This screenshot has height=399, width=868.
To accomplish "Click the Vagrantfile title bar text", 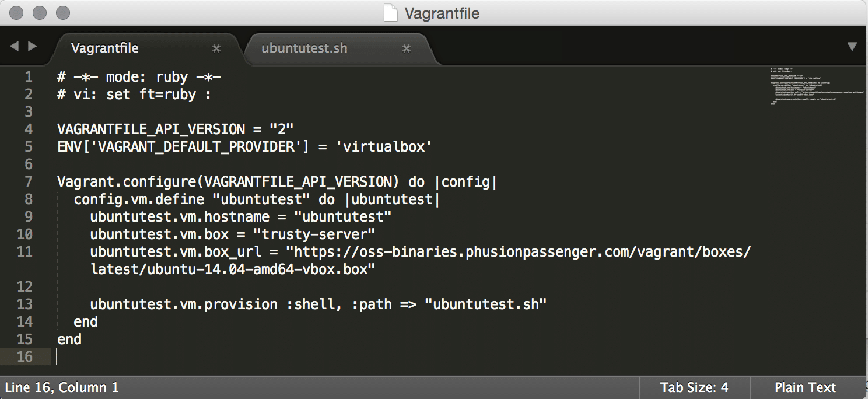I will click(442, 13).
